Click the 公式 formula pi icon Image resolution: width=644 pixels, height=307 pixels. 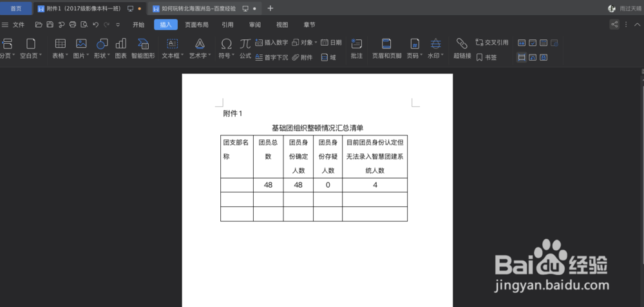(x=245, y=49)
